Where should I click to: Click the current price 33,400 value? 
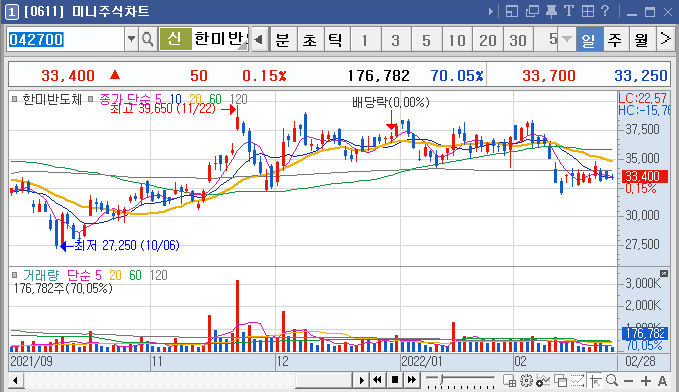(x=68, y=76)
